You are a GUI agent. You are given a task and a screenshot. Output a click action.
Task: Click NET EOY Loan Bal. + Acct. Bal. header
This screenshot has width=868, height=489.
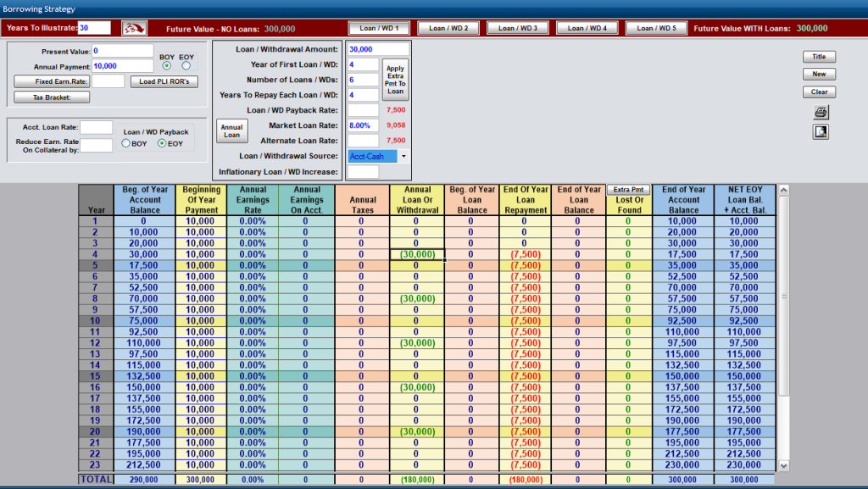tap(744, 200)
